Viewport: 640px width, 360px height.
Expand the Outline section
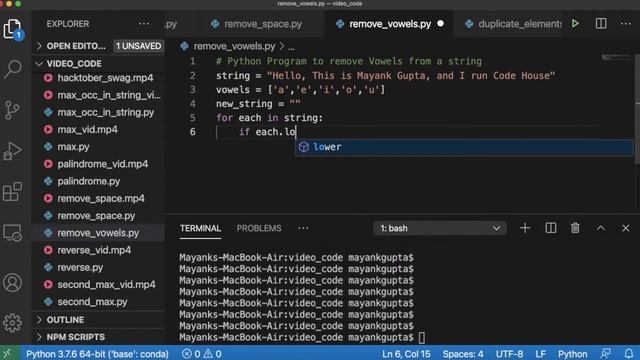coord(98,320)
